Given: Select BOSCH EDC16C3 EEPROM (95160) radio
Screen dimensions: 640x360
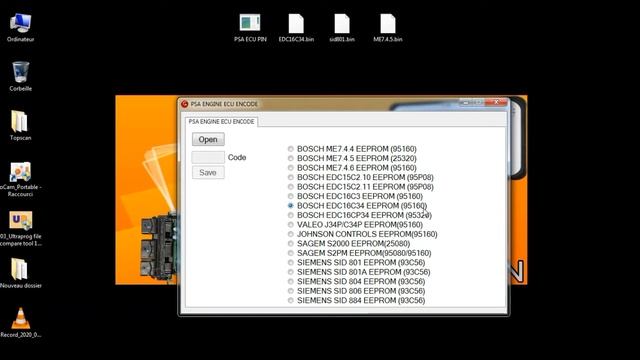Looking at the screenshot, I should pyautogui.click(x=291, y=196).
